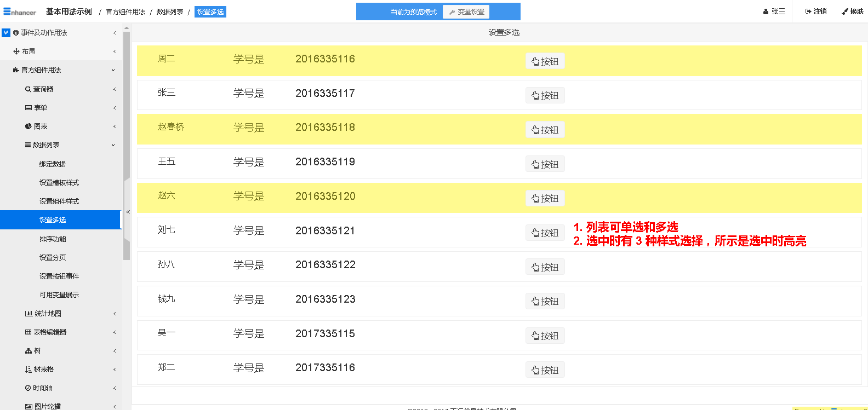
Task: Click the skin brush icon labeled 换肤
Action: click(845, 11)
